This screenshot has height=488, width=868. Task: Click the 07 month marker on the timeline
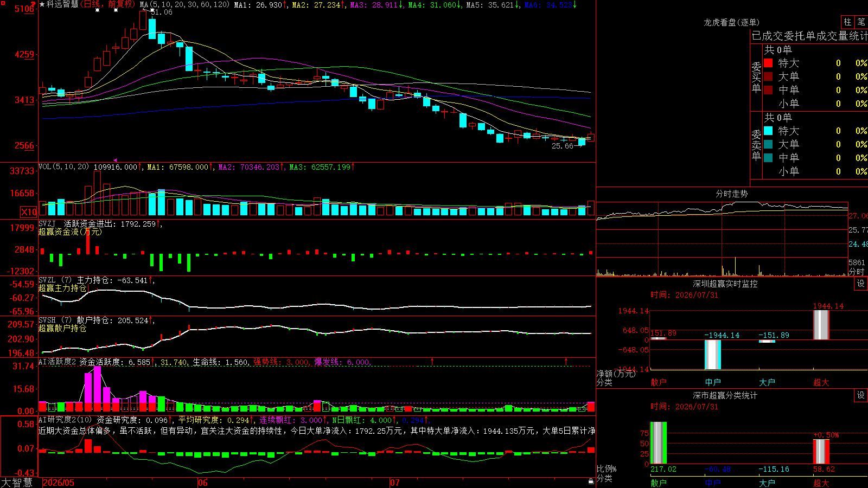pyautogui.click(x=394, y=483)
